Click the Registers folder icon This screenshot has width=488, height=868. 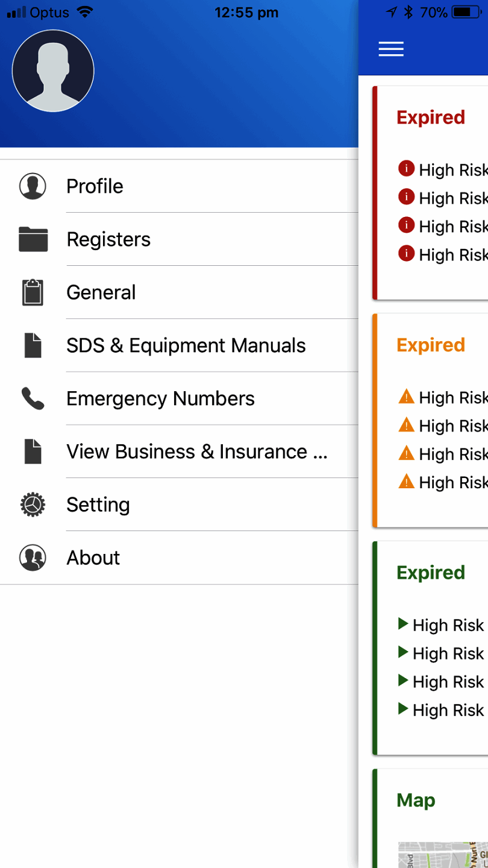[x=33, y=239]
